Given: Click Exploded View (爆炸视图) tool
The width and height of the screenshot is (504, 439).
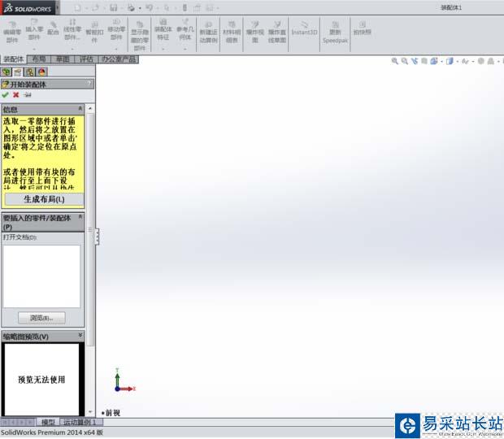Looking at the screenshot, I should pos(255,33).
